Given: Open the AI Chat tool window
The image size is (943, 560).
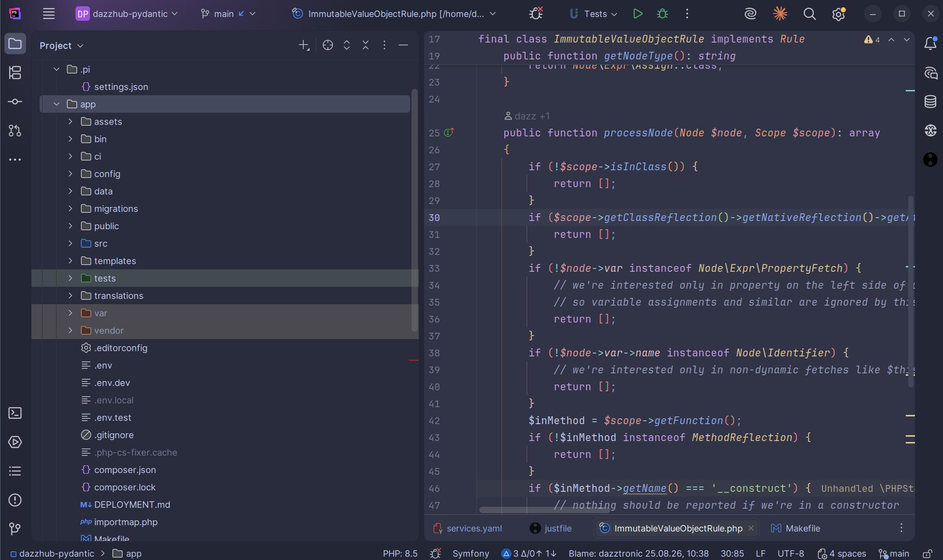Looking at the screenshot, I should click(930, 73).
